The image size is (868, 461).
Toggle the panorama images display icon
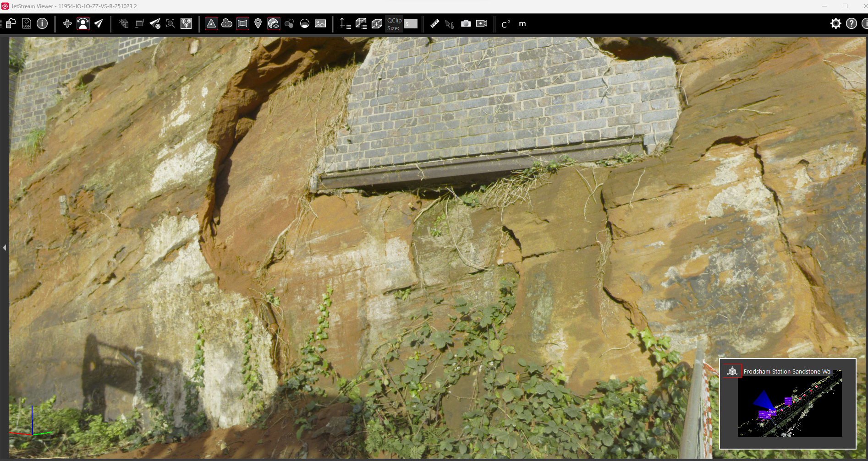pyautogui.click(x=242, y=23)
